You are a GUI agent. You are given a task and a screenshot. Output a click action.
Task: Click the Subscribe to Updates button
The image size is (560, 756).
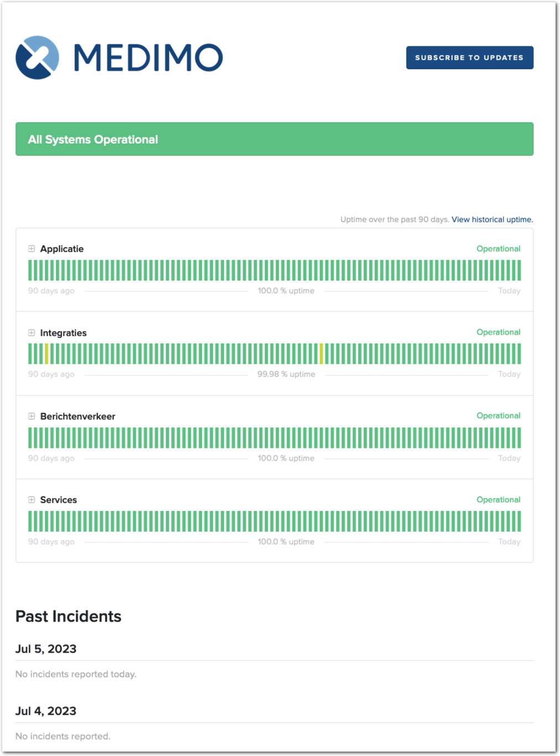tap(469, 58)
